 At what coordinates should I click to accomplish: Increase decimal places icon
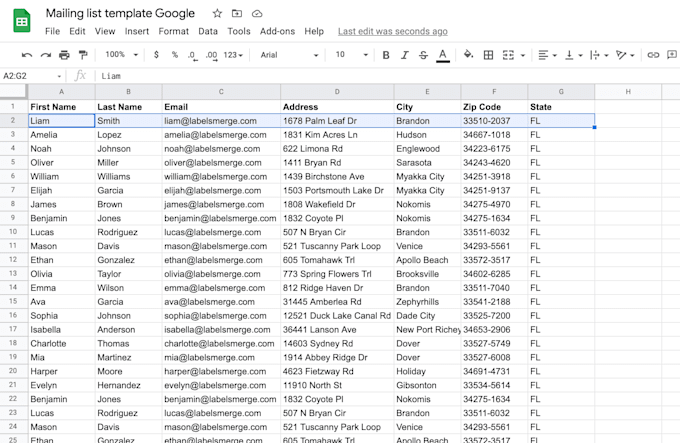coord(211,55)
